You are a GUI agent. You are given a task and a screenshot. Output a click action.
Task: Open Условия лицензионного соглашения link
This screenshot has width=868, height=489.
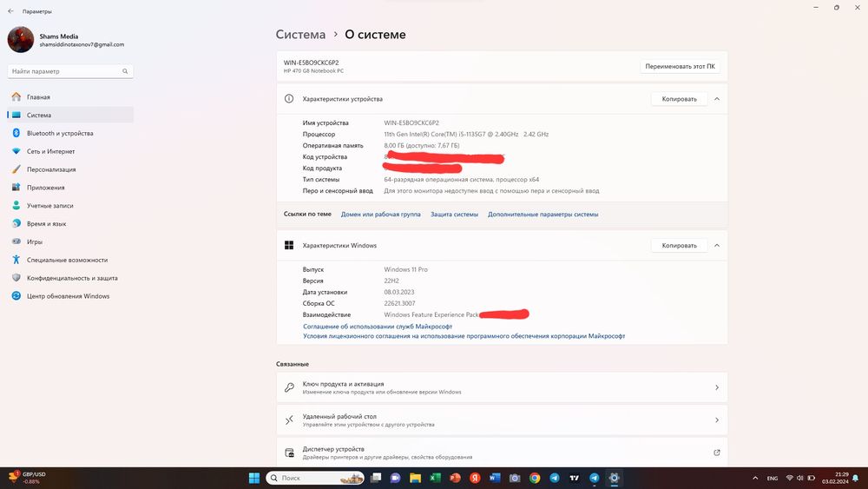[x=464, y=336]
